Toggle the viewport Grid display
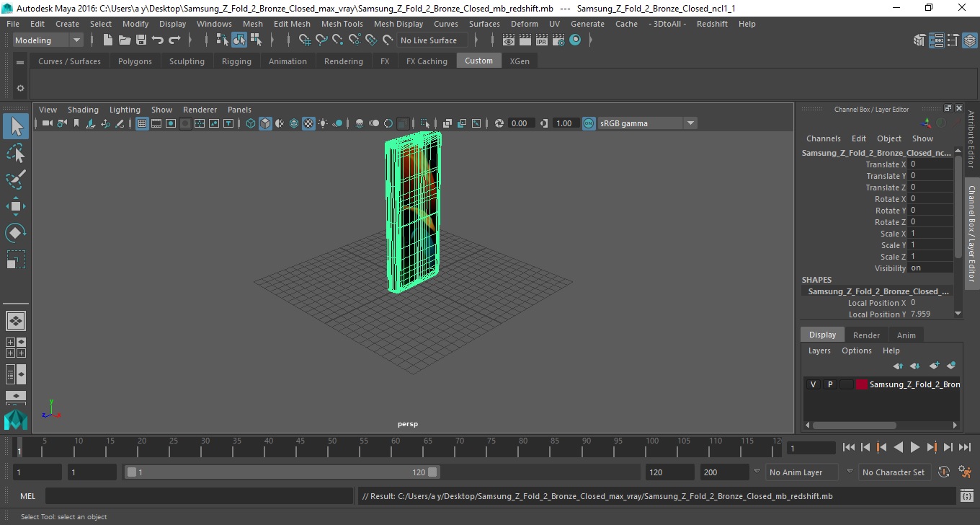 point(142,123)
